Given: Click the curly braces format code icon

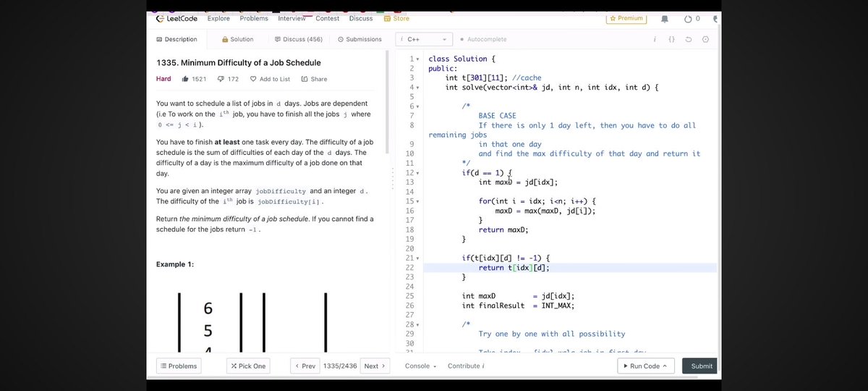Looking at the screenshot, I should click(x=671, y=39).
